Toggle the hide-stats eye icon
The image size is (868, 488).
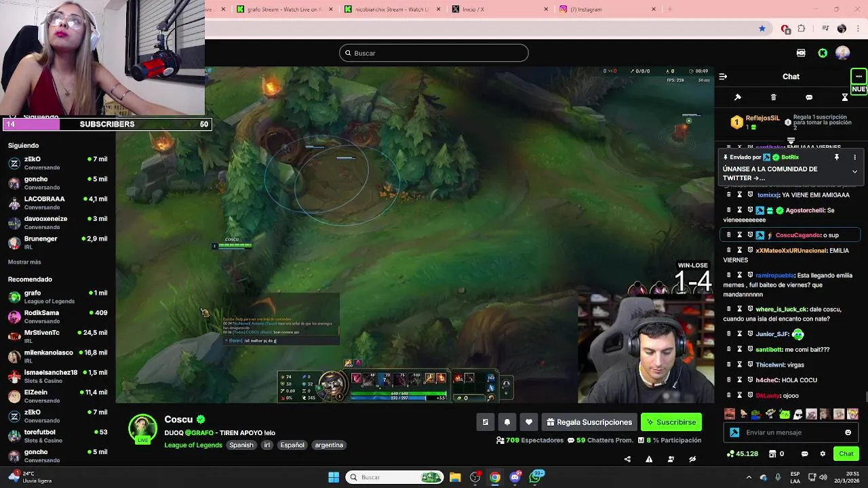[692, 459]
